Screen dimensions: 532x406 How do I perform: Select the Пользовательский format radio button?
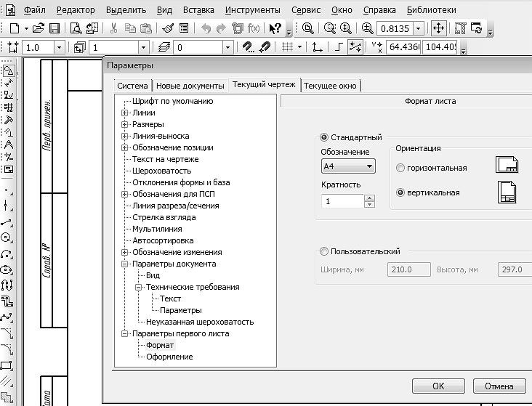[x=324, y=251]
